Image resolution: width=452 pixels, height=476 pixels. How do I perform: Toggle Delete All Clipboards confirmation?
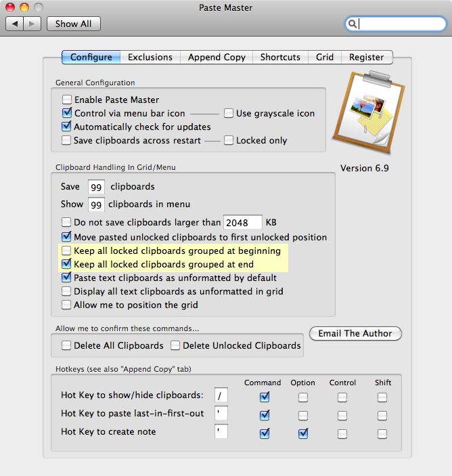[x=66, y=345]
